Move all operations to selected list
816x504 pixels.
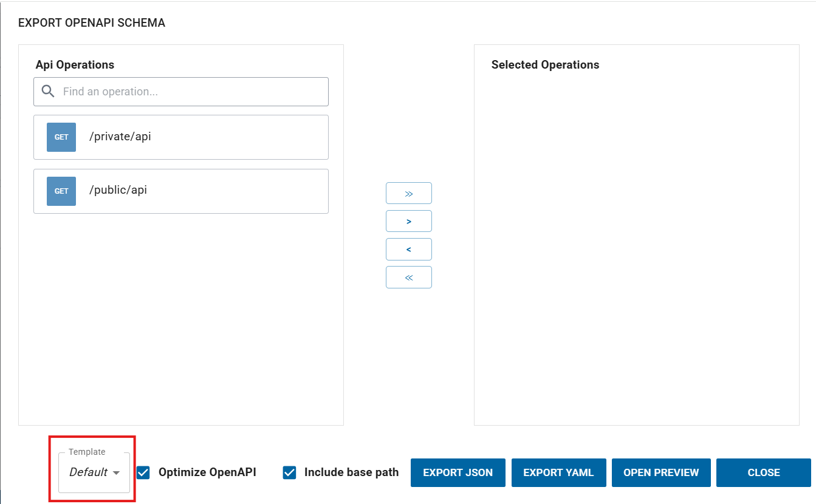tap(409, 193)
